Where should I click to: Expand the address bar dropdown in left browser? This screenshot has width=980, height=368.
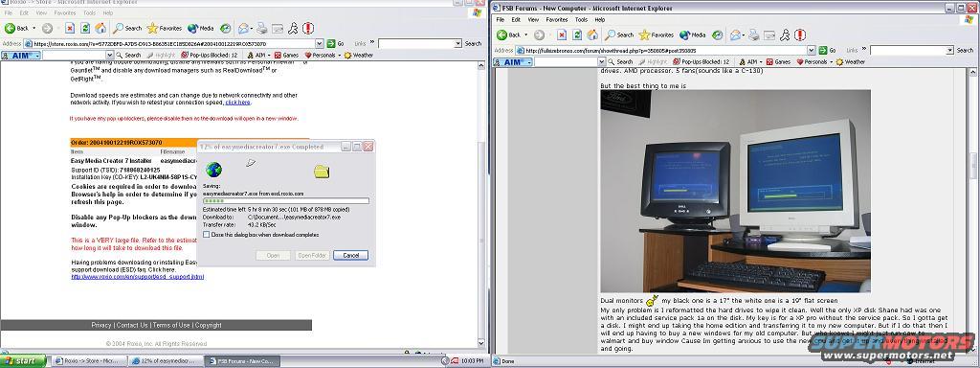[x=320, y=44]
